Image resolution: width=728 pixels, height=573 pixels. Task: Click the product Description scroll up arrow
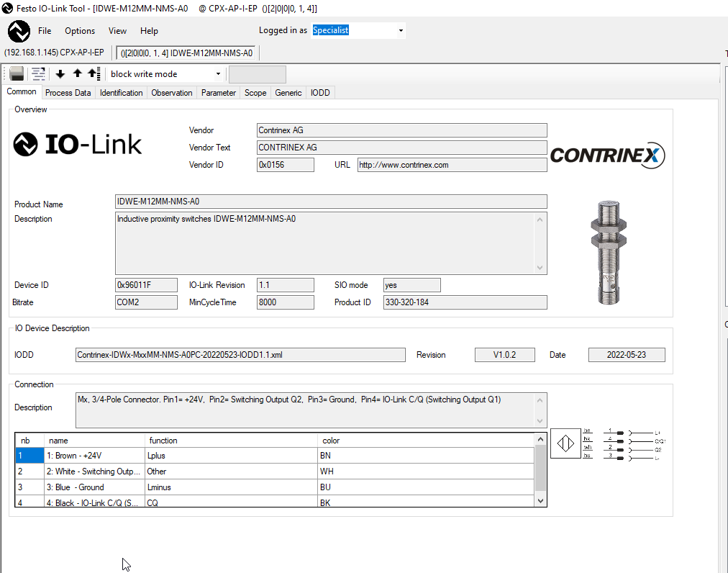click(x=540, y=220)
